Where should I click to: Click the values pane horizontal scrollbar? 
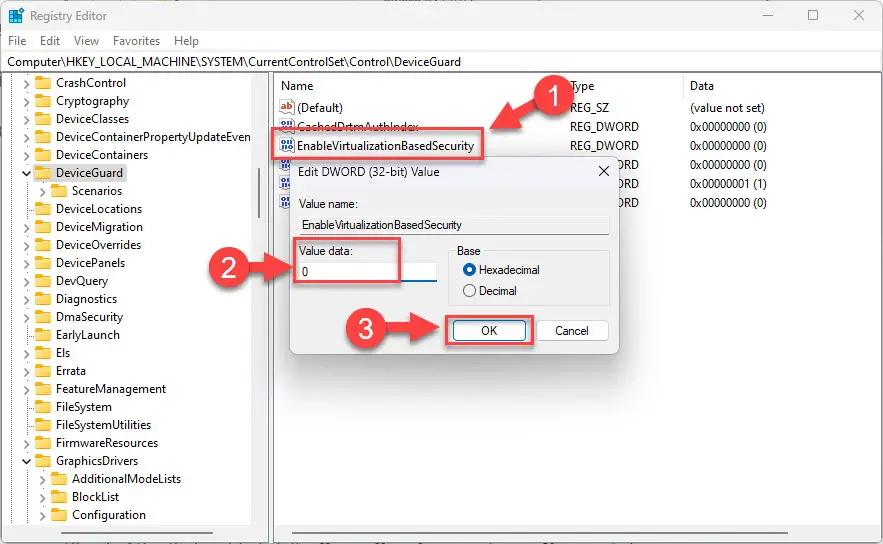pos(539,532)
